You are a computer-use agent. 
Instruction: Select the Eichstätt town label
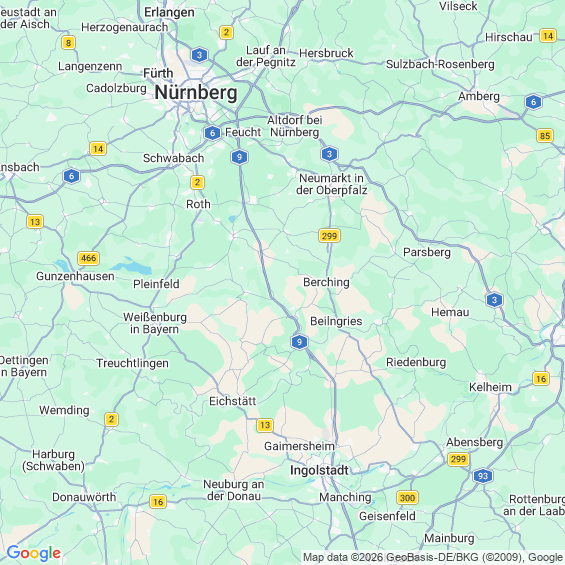pos(233,401)
